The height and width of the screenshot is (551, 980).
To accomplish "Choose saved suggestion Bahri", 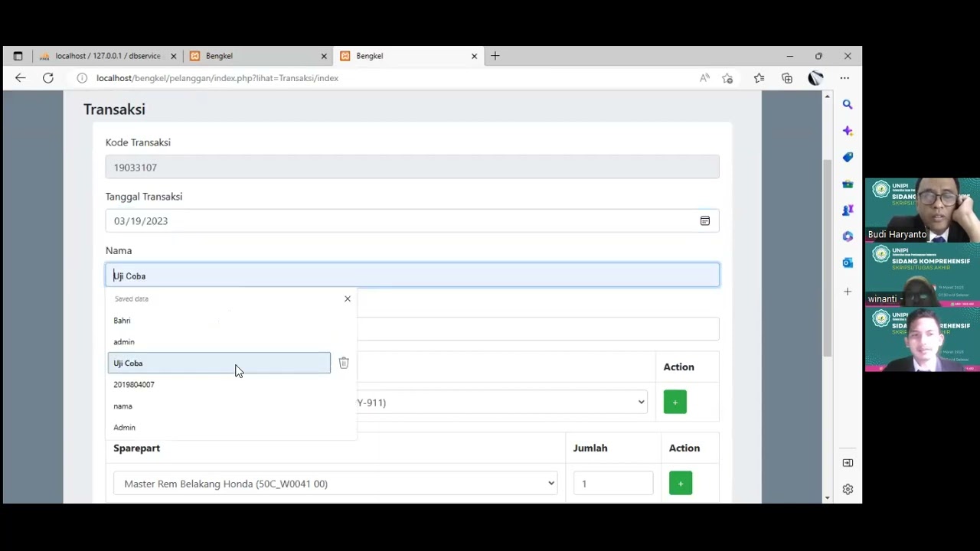I will (x=219, y=321).
